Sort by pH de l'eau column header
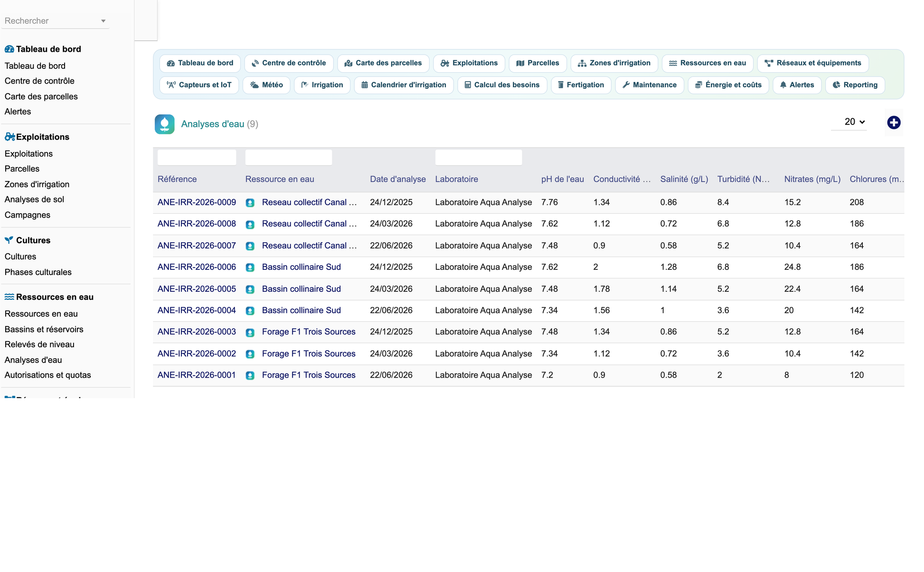924x572 pixels. pos(563,179)
